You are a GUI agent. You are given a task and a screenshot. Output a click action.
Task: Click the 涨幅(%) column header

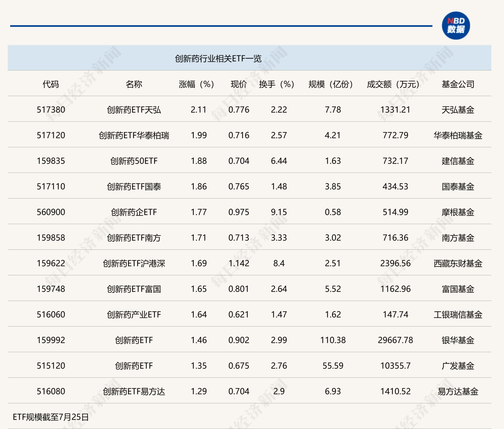[196, 84]
